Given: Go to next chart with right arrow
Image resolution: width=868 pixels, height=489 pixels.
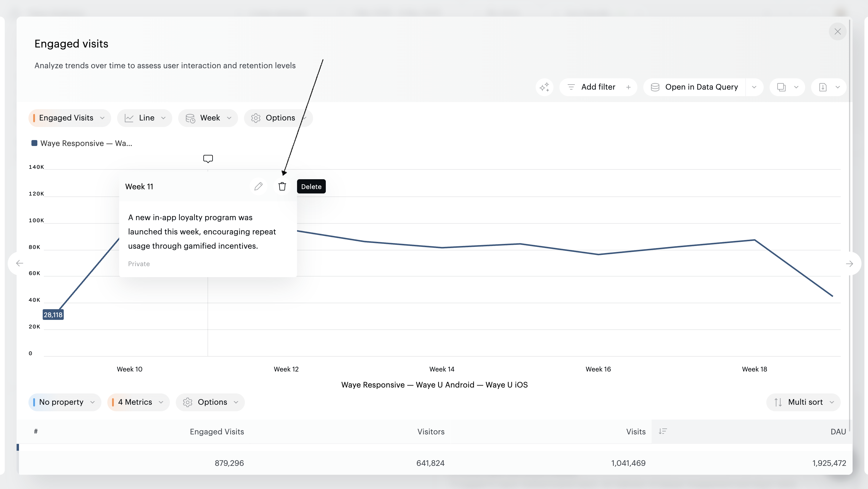Looking at the screenshot, I should click(x=849, y=263).
